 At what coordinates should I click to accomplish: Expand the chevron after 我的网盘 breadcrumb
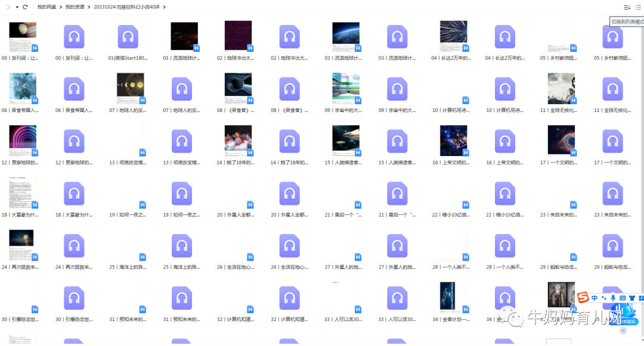coord(61,7)
